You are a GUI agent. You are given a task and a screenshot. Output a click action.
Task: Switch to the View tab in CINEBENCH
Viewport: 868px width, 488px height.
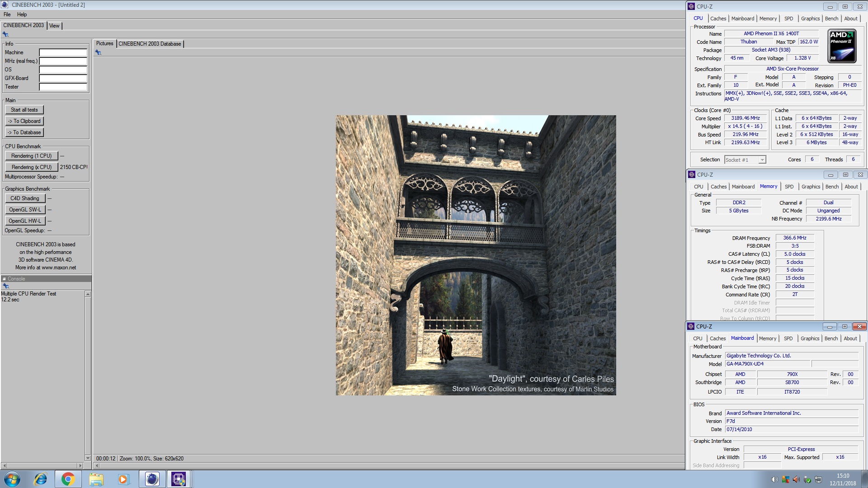pos(54,26)
